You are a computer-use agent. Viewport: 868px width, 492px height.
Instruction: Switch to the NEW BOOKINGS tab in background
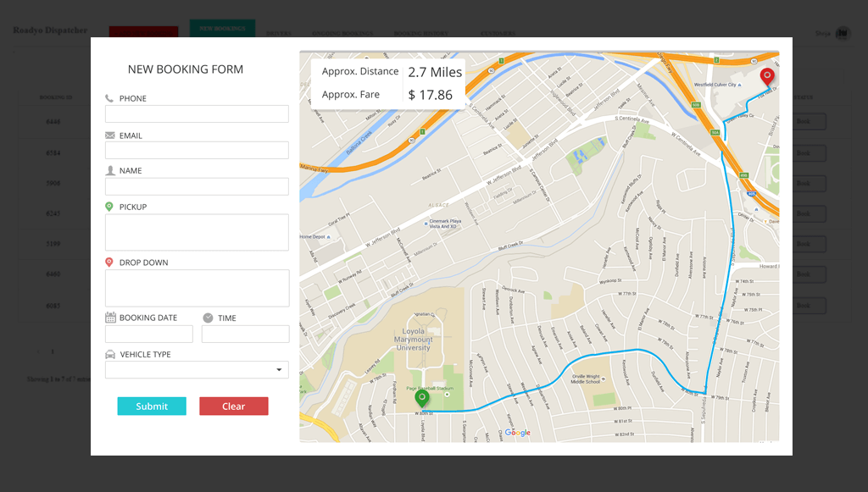tap(222, 28)
